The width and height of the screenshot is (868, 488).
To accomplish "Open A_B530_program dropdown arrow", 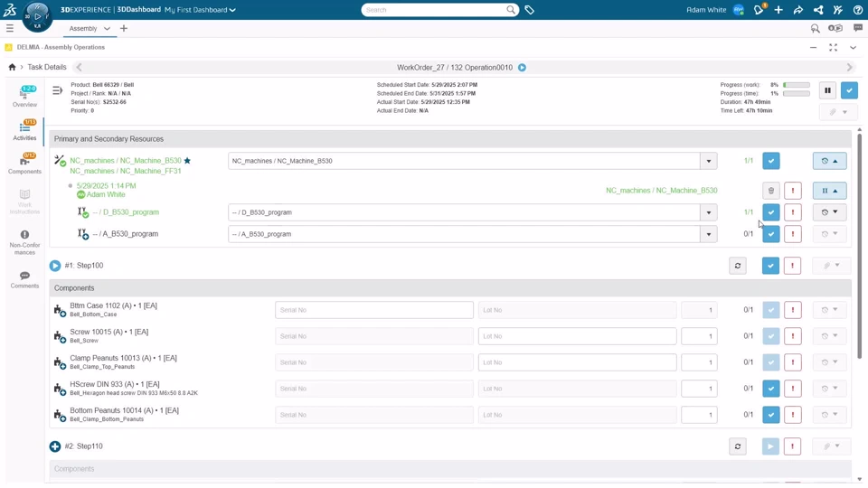I will click(709, 234).
